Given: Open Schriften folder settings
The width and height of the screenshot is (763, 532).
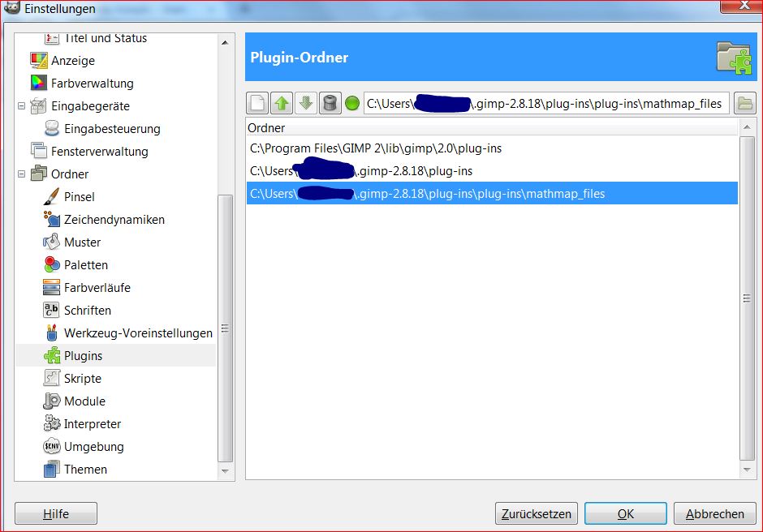Looking at the screenshot, I should [87, 311].
